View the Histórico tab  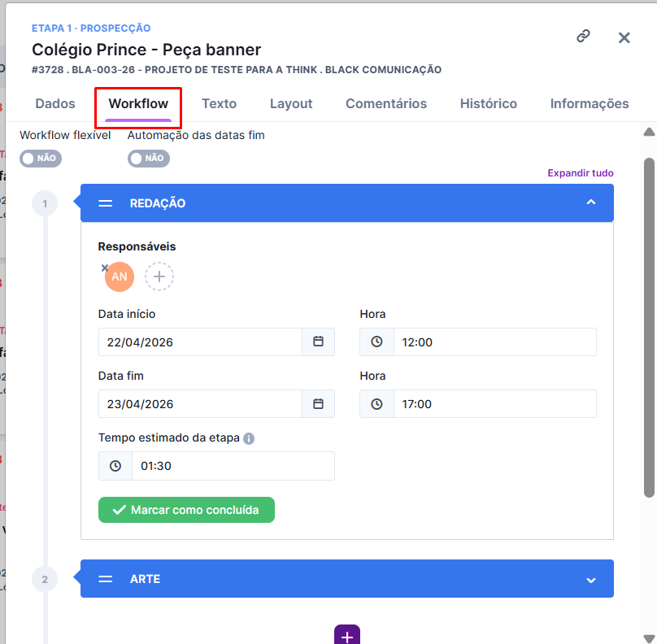click(x=489, y=103)
